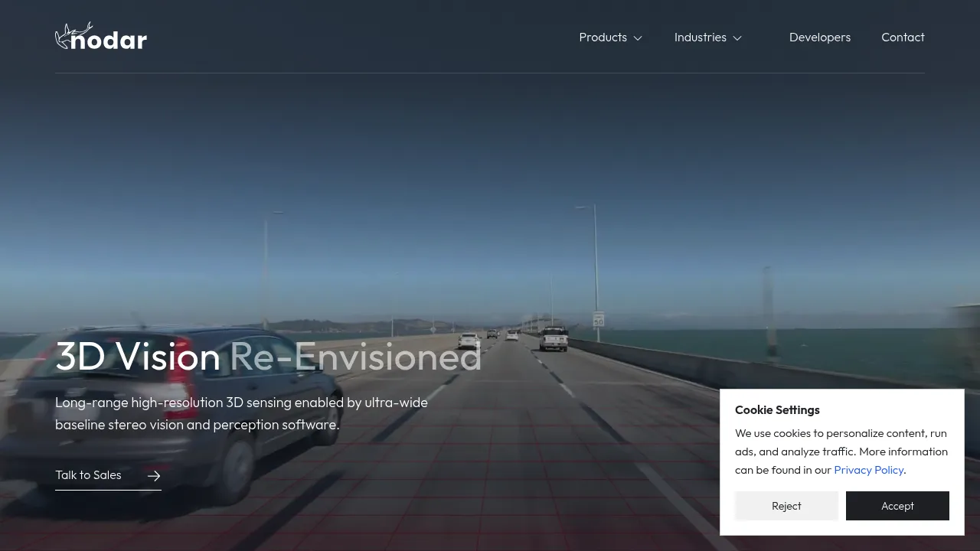
Task: Click the 'Long-range high-resolution 3D sensing' paragraph
Action: coord(241,413)
